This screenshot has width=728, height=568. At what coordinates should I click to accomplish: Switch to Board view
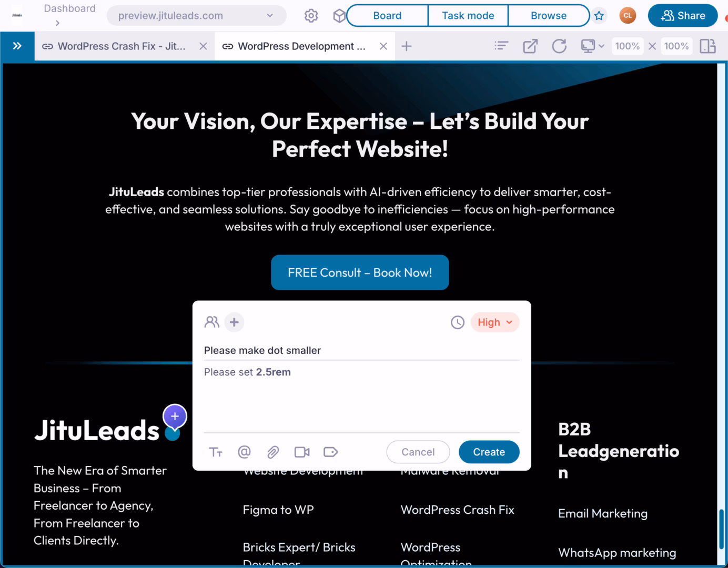(387, 16)
